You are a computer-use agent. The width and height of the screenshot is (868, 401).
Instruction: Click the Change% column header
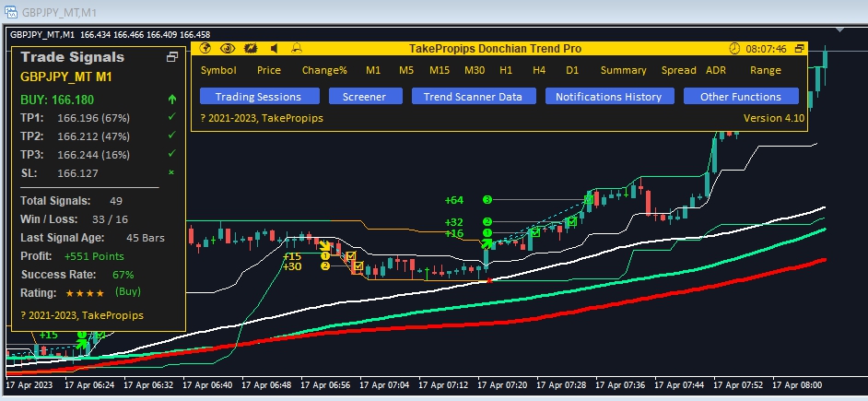[324, 70]
